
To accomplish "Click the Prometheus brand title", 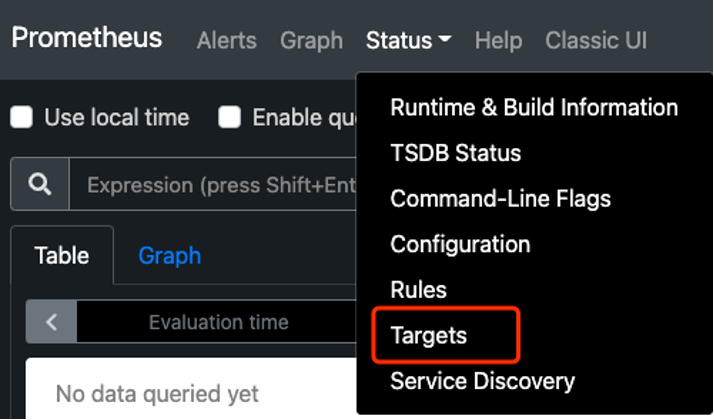I will click(x=86, y=38).
